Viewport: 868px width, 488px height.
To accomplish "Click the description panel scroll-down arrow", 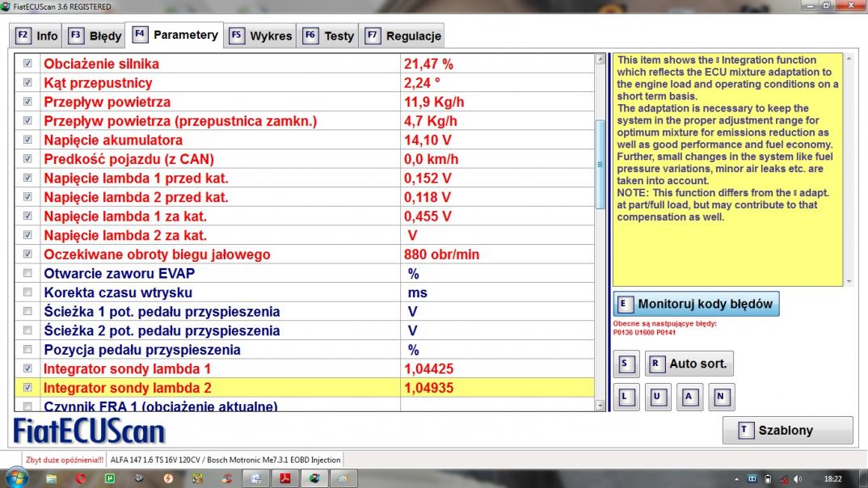I will coord(849,281).
